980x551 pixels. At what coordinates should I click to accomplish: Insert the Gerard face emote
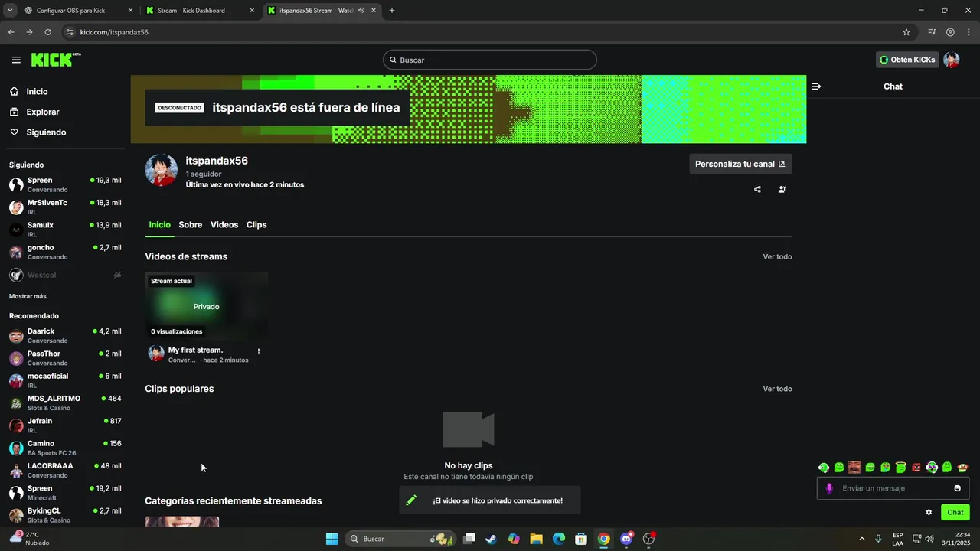[x=854, y=467]
